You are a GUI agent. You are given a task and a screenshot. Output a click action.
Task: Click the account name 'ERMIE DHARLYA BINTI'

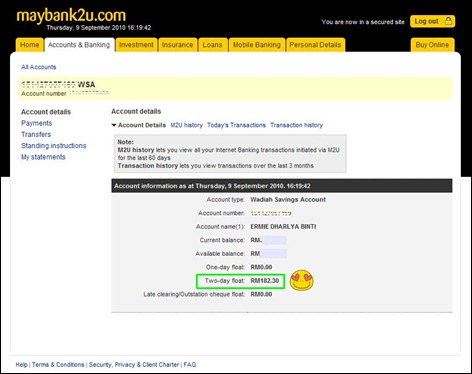click(283, 227)
